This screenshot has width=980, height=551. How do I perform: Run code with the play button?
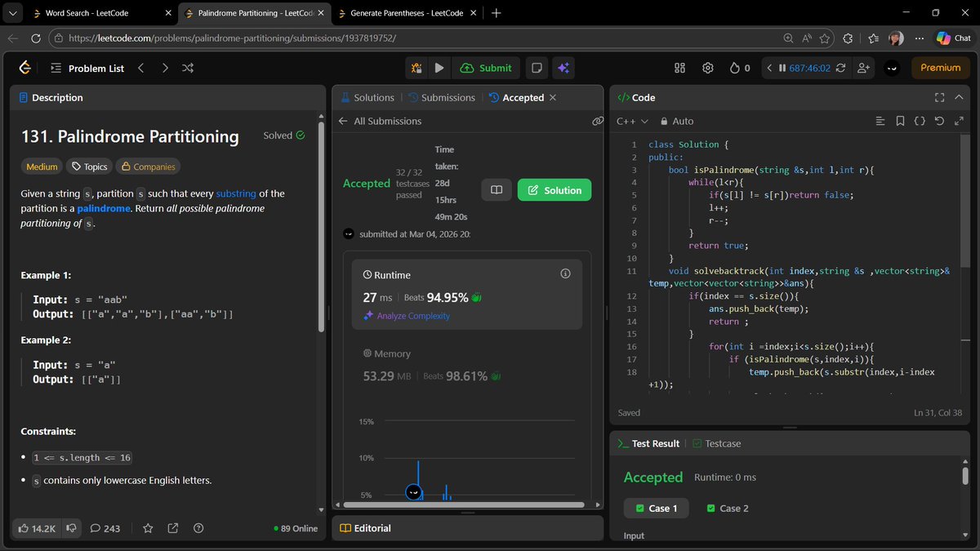[x=439, y=69]
